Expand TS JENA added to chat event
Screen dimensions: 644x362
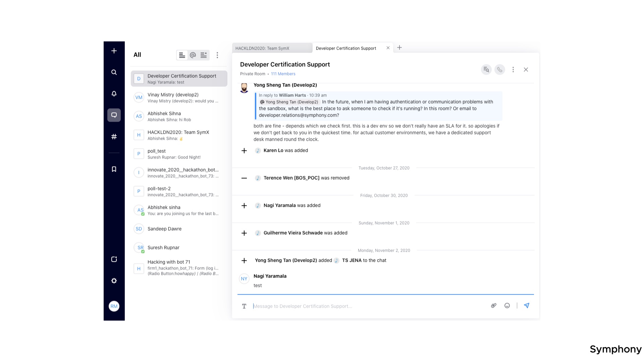pos(244,260)
